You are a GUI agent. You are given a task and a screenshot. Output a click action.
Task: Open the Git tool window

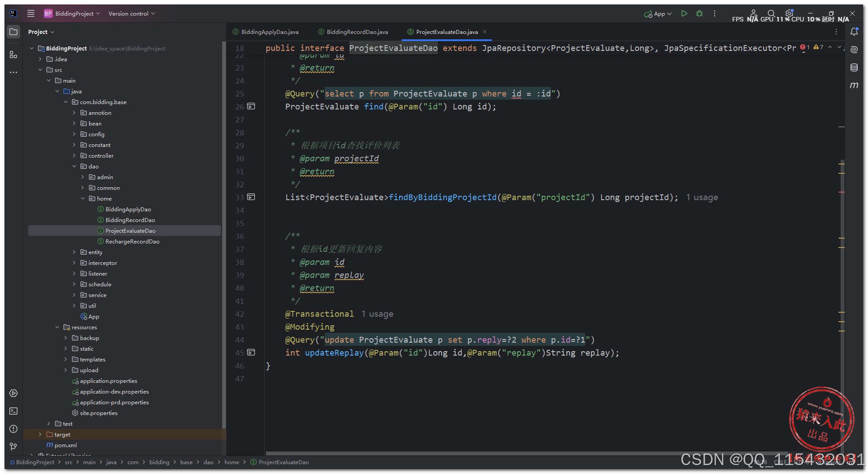click(x=13, y=446)
